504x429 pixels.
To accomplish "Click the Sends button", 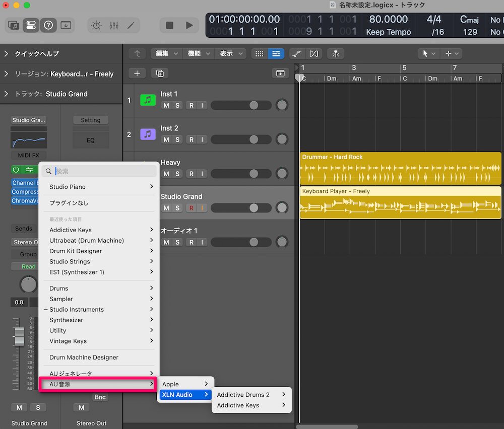I will 24,229.
